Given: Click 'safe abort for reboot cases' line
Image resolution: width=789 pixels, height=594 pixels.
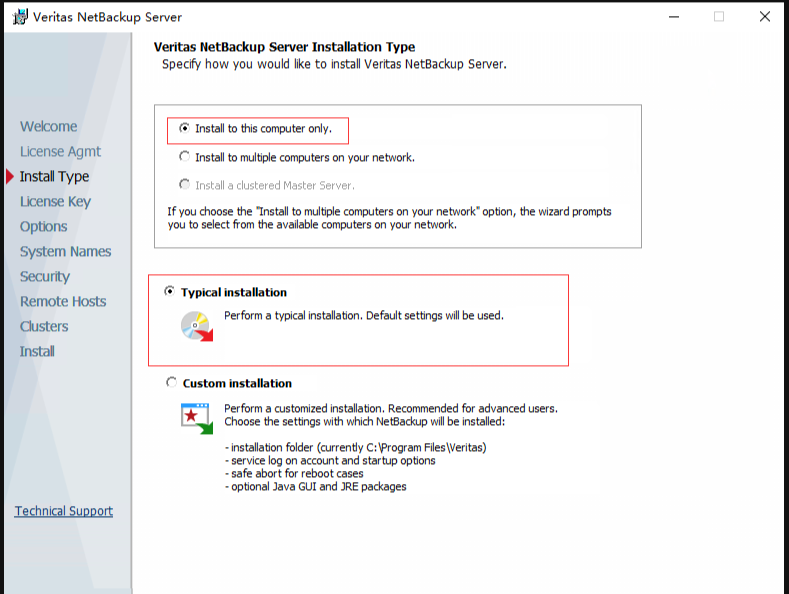Looking at the screenshot, I should (x=294, y=474).
